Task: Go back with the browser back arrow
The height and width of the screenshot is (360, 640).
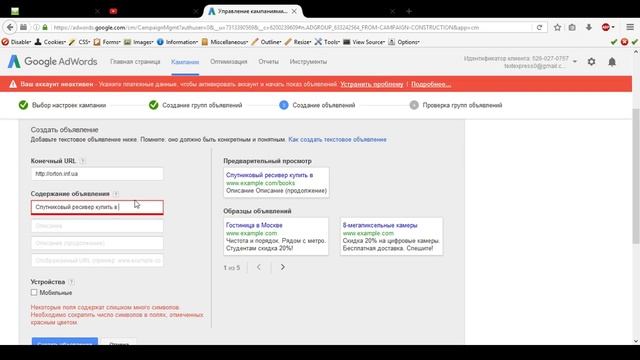Action: click(x=10, y=27)
